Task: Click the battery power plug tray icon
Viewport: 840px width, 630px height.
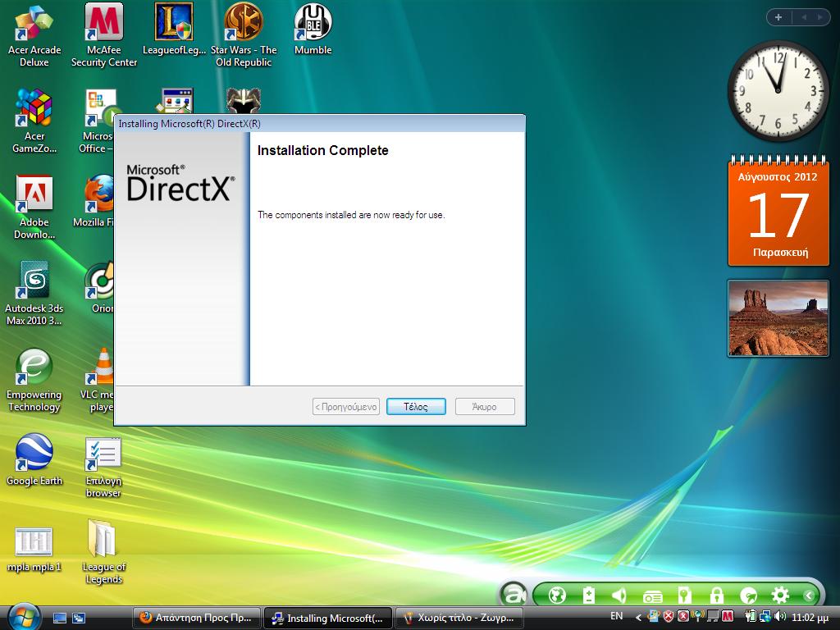Action: tap(751, 617)
